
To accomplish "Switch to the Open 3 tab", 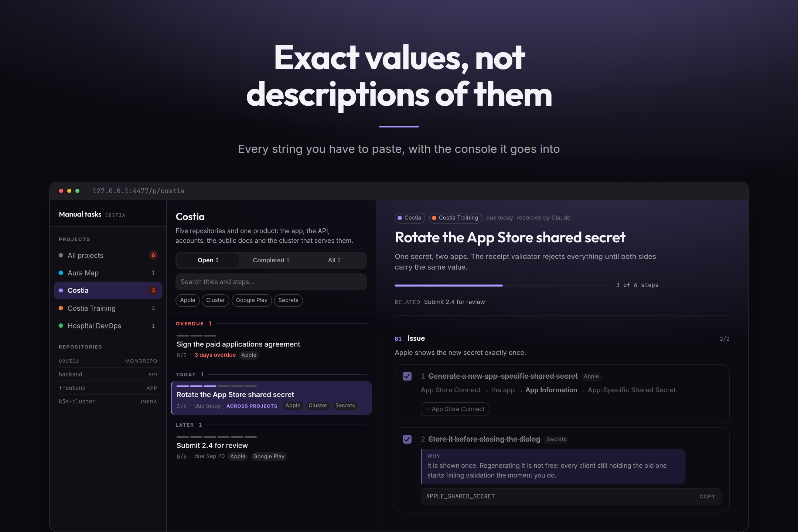I will click(208, 260).
